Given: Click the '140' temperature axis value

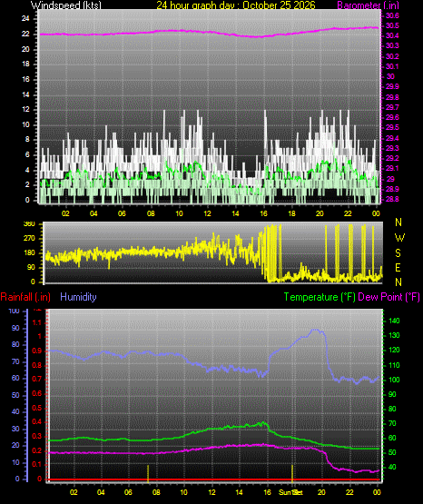Looking at the screenshot, I should pyautogui.click(x=394, y=321).
